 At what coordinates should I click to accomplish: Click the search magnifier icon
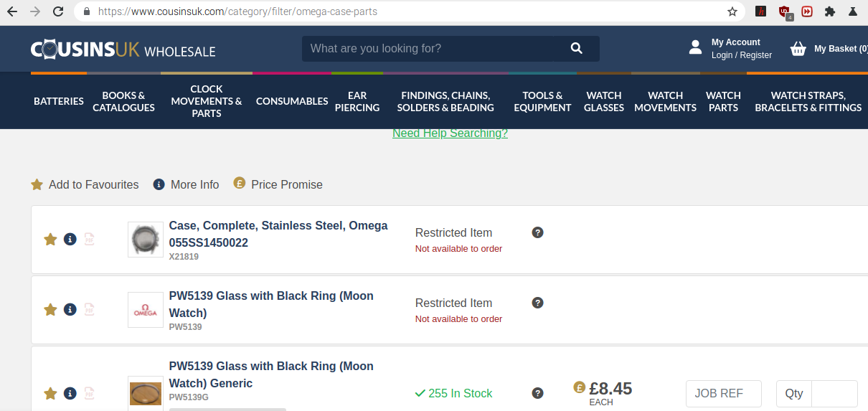pyautogui.click(x=576, y=48)
